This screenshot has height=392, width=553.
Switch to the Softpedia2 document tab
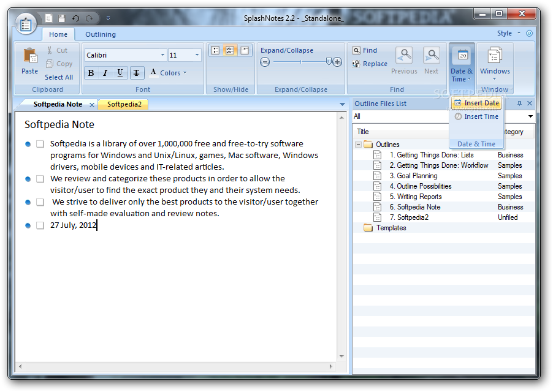tap(124, 104)
